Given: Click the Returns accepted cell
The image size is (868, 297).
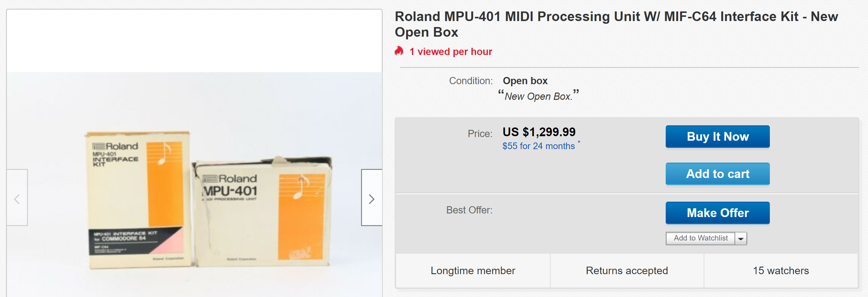Looking at the screenshot, I should 627,270.
